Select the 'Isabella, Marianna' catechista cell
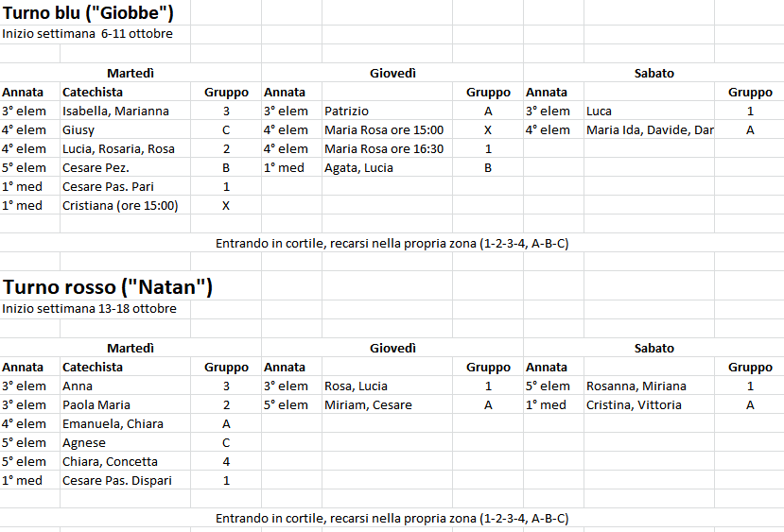784x532 pixels. click(x=125, y=111)
